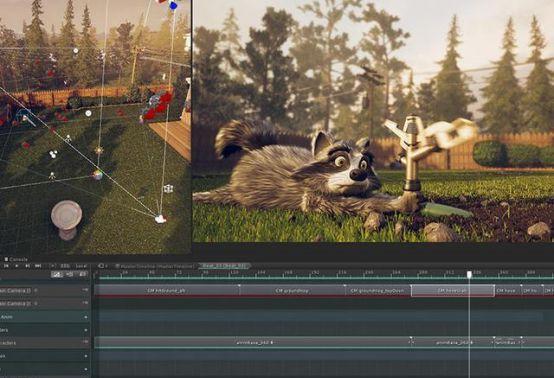Select the first Camera track header
Viewport: 554px width, 378px height.
click(x=45, y=291)
